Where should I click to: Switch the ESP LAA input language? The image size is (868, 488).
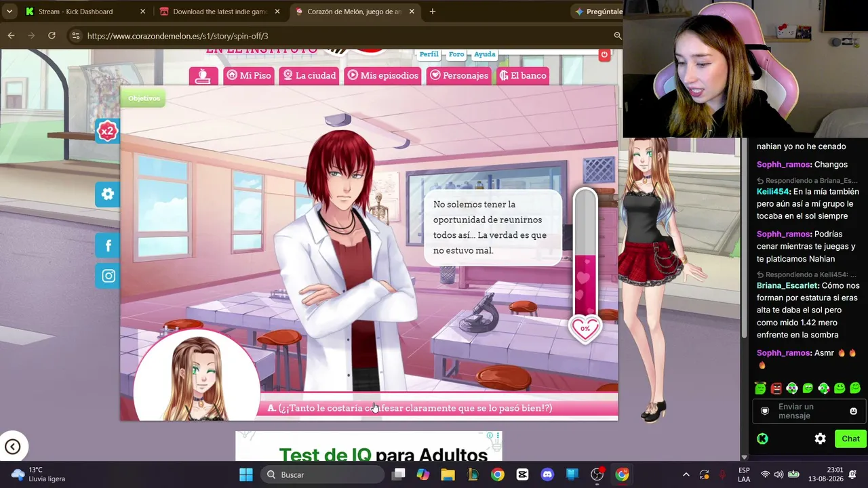point(744,474)
